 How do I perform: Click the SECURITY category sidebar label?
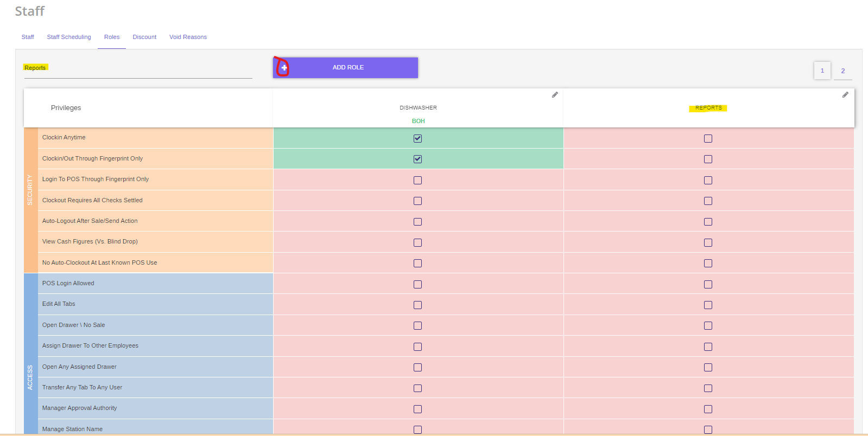tap(30, 190)
